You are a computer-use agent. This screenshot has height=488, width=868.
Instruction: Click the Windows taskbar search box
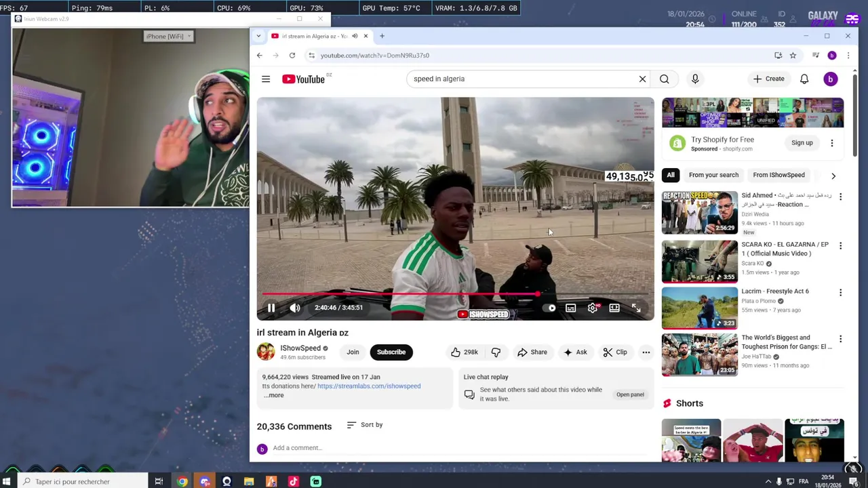point(81,482)
